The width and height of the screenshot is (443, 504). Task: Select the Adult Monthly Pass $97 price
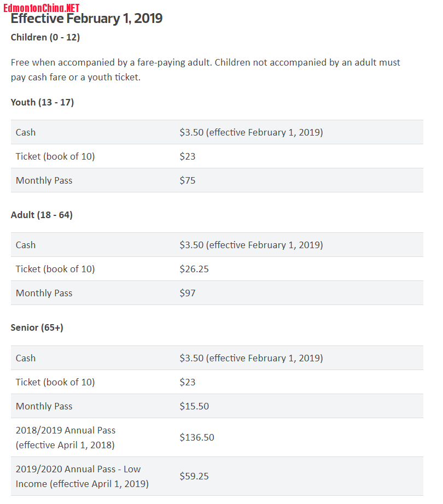(x=188, y=293)
